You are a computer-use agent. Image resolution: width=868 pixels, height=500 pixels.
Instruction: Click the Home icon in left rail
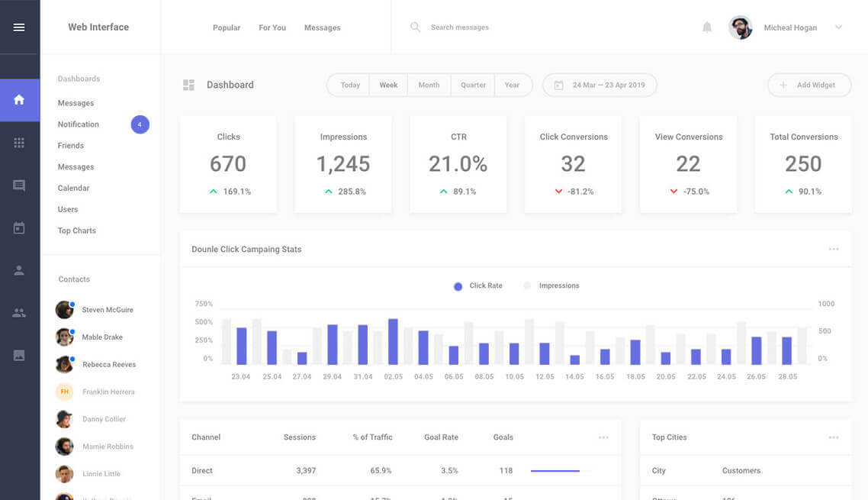(19, 100)
